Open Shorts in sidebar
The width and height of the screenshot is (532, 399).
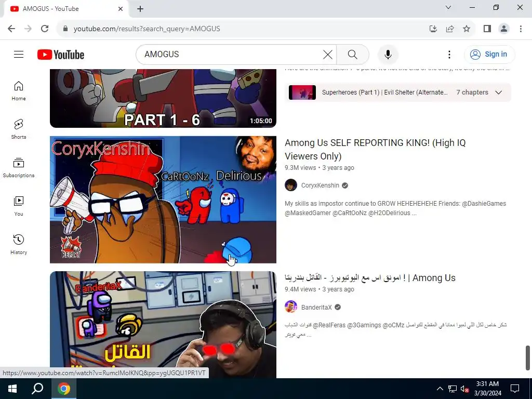[19, 129]
